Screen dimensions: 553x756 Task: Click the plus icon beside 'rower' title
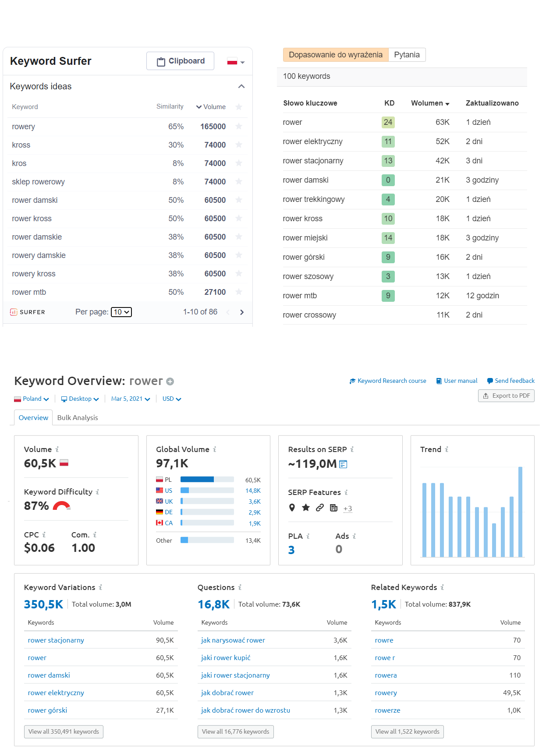point(170,382)
